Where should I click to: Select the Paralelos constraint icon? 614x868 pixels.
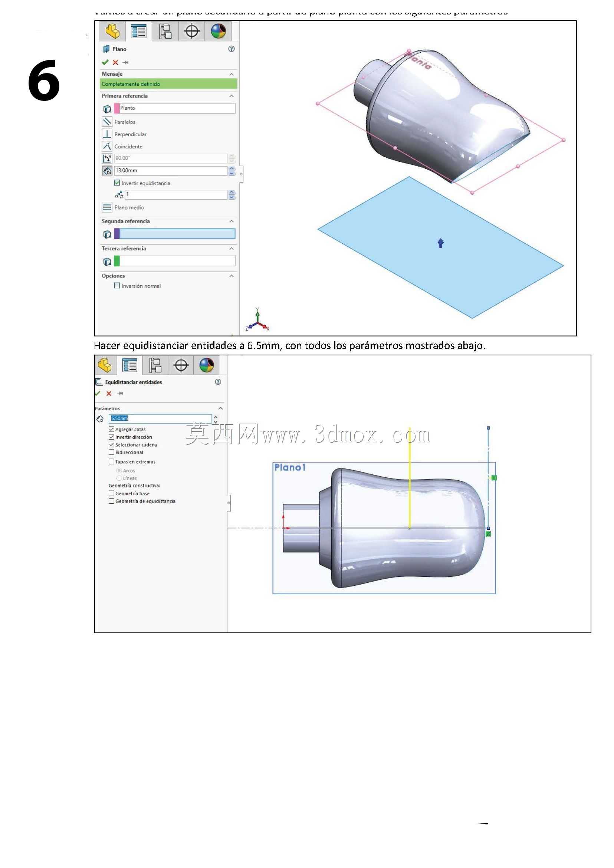coord(107,122)
